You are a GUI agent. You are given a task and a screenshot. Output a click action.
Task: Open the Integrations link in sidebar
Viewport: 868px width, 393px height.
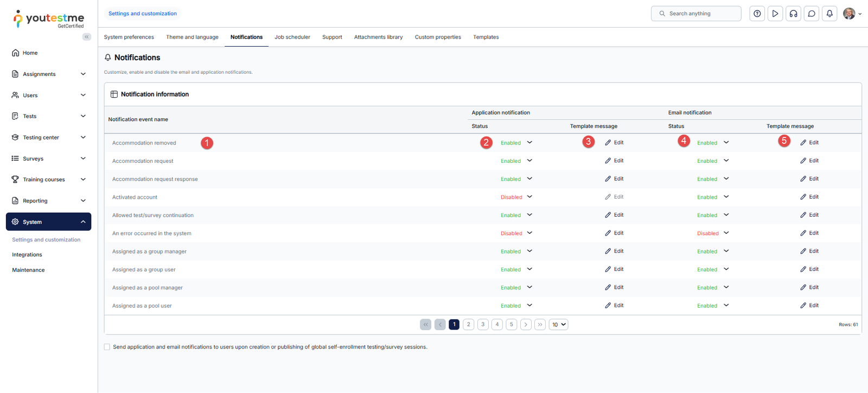click(27, 255)
